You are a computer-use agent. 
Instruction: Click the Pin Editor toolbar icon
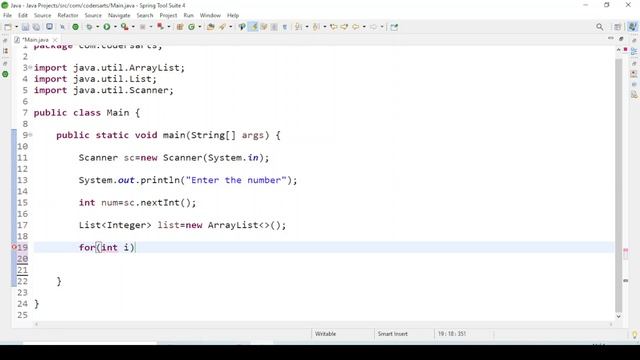click(x=394, y=27)
